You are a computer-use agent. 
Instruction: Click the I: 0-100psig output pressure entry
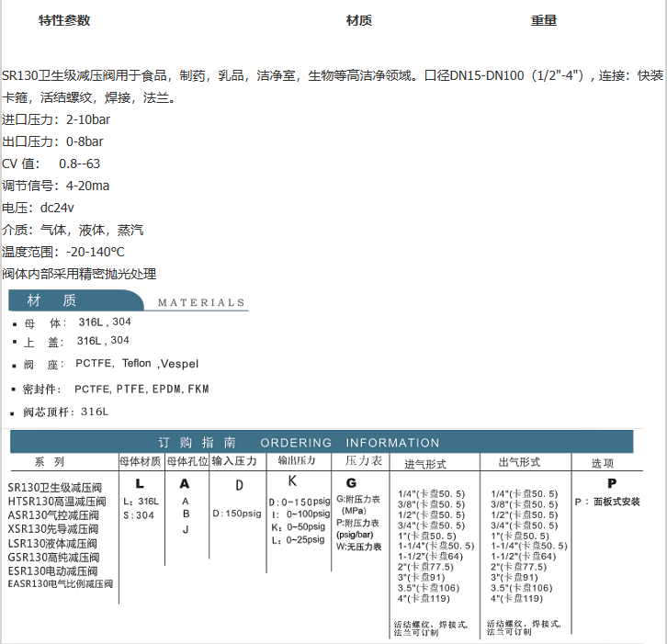(300, 514)
